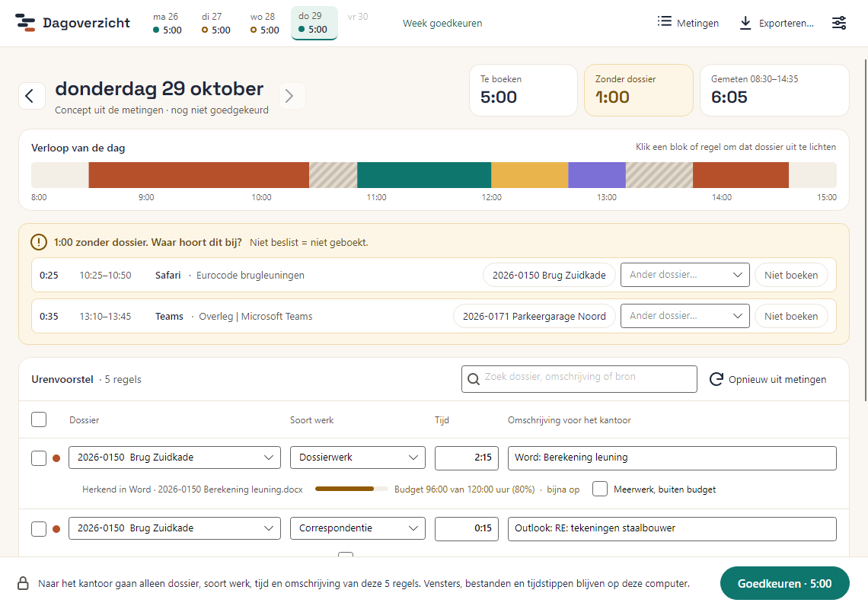Viewport: 868px width, 609px height.
Task: Tick the select-all checkbox in header
Action: tap(39, 419)
